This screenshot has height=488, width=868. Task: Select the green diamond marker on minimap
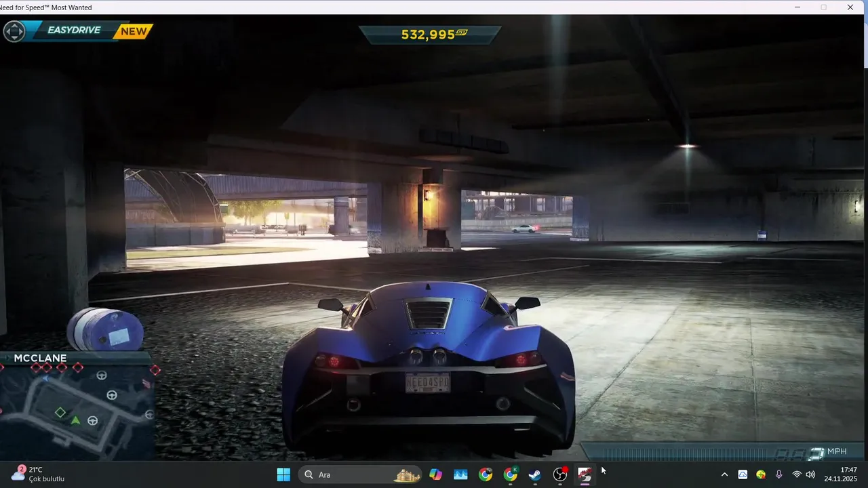[60, 412]
